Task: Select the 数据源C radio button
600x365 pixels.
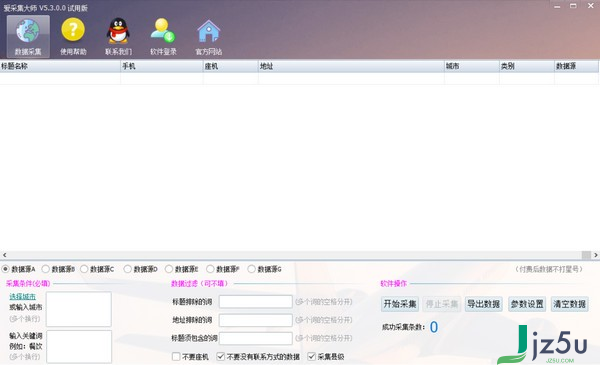Action: coord(84,269)
